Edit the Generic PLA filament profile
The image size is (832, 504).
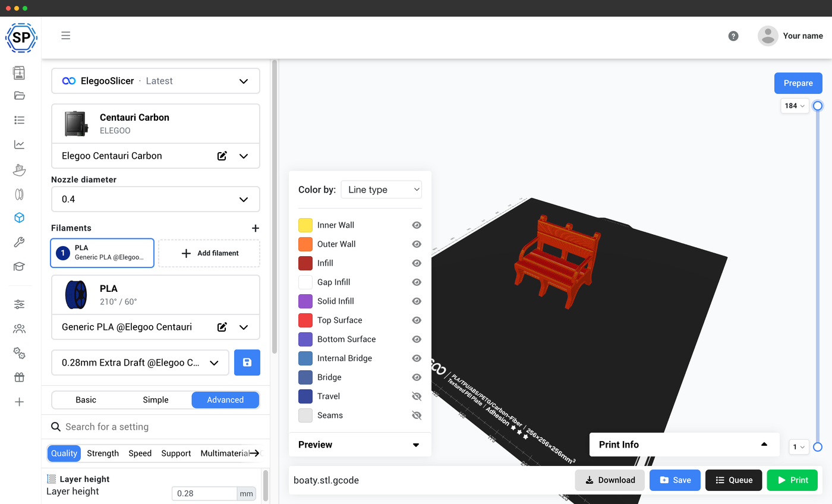pos(222,327)
